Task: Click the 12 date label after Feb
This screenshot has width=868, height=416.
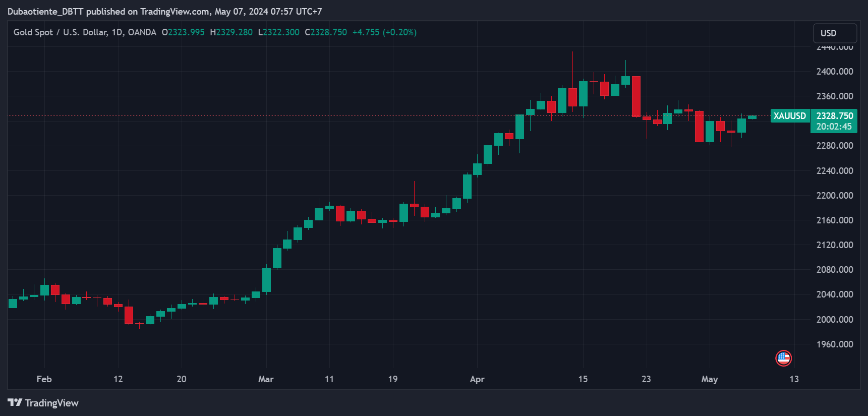Action: (118, 379)
